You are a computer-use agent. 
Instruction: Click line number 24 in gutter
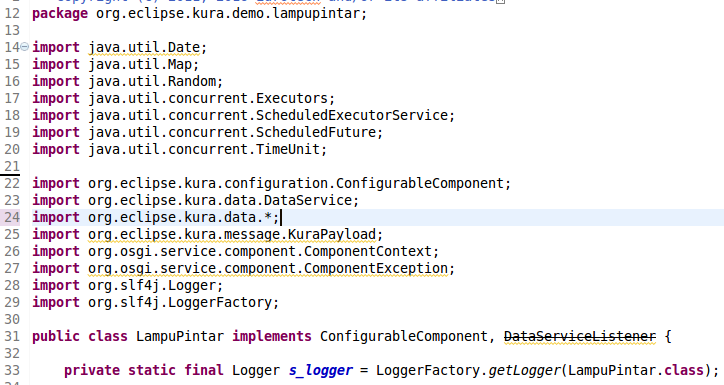12,217
